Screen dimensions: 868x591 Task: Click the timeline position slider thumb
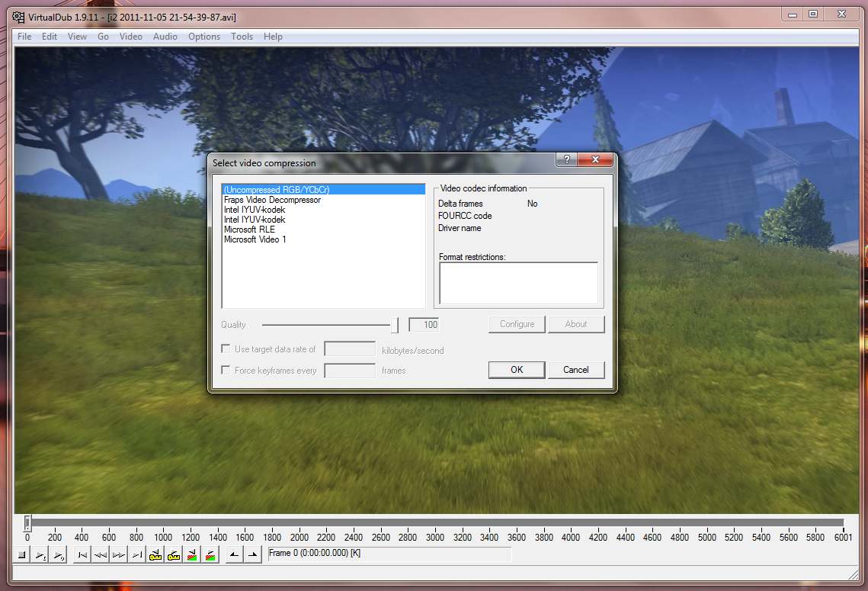[x=27, y=522]
